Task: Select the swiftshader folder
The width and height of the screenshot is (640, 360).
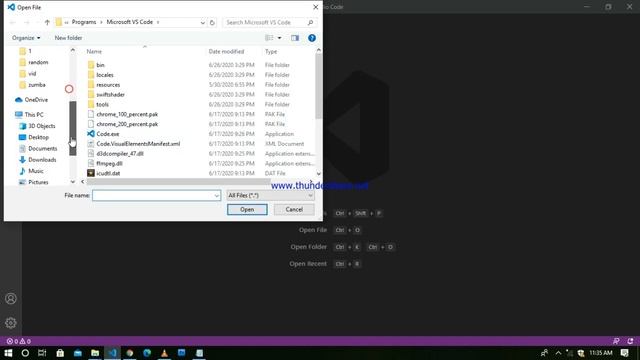Action: (106, 95)
